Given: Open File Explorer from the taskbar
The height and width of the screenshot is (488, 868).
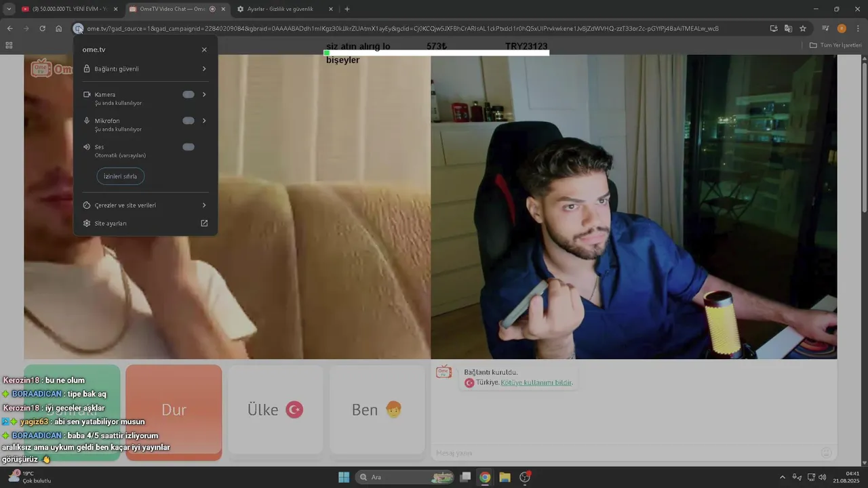Looking at the screenshot, I should point(505,477).
